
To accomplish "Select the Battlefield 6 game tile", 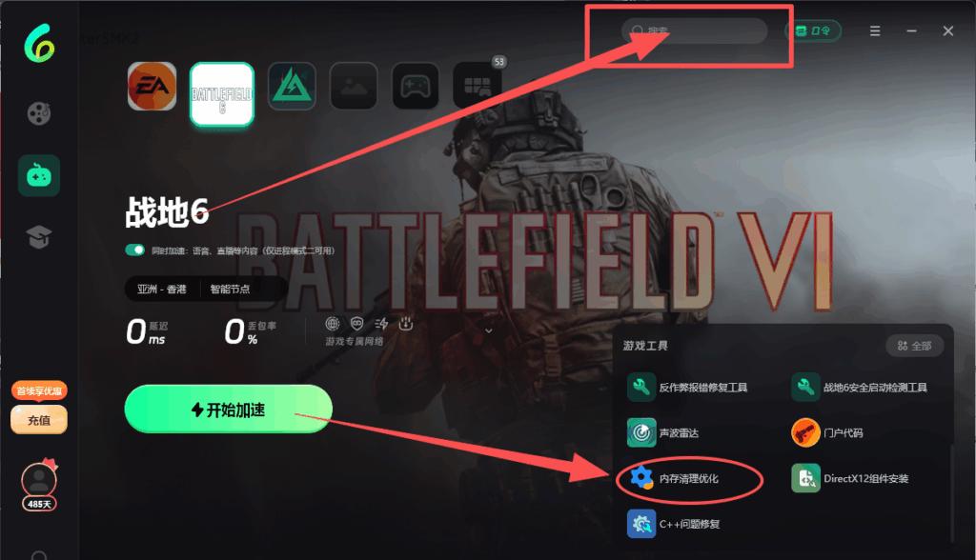I will click(222, 94).
